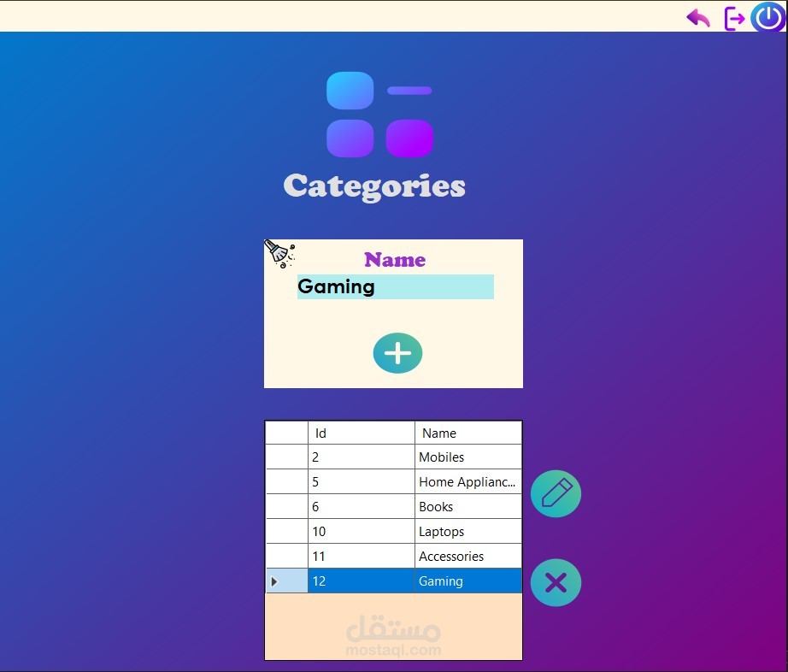
Task: Select the Accessories cell
Action: point(468,556)
